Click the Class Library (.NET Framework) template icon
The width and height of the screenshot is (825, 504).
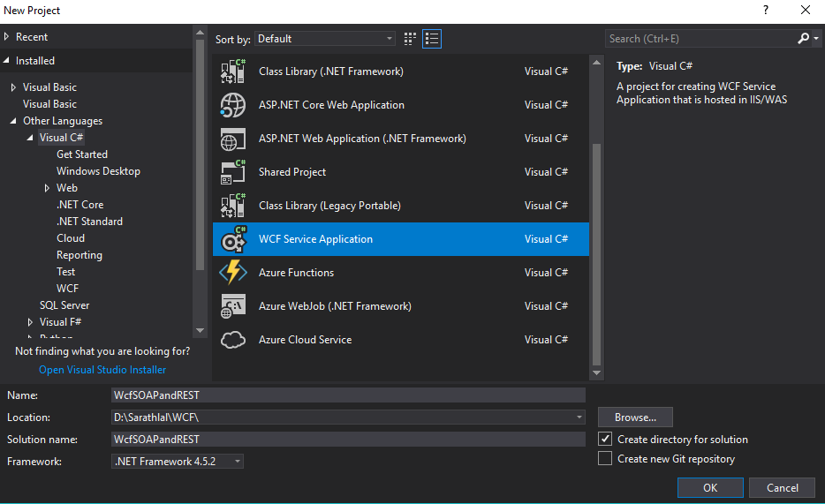[232, 71]
